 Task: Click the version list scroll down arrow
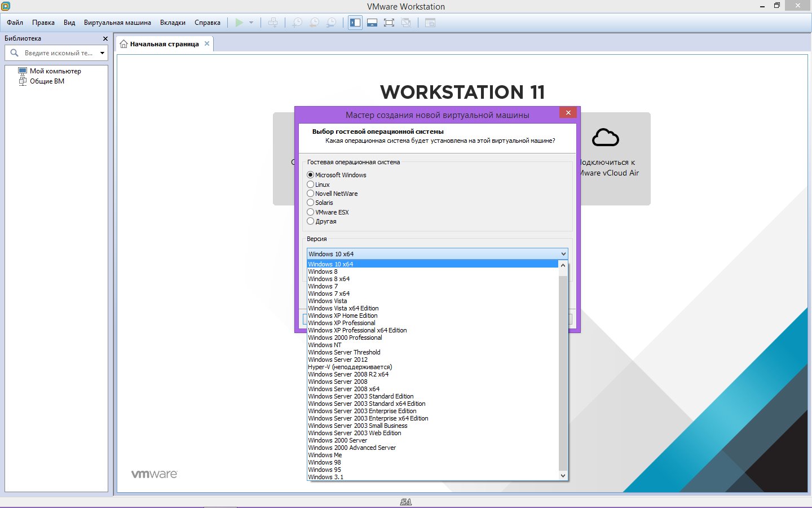[563, 476]
